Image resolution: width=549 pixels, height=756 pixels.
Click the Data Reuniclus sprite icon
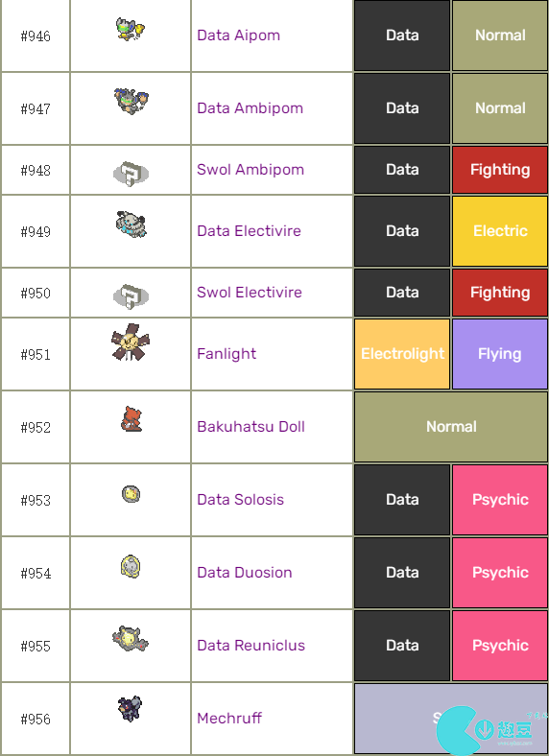131,638
